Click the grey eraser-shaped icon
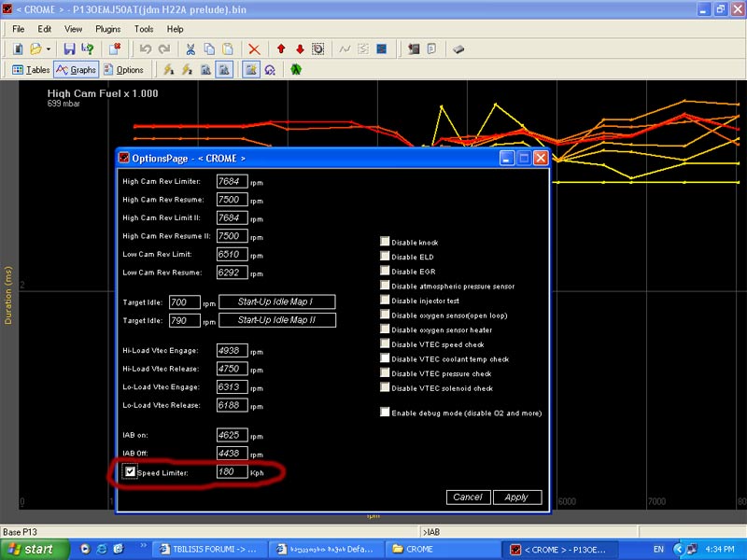Viewport: 747px width, 560px height. 458,49
